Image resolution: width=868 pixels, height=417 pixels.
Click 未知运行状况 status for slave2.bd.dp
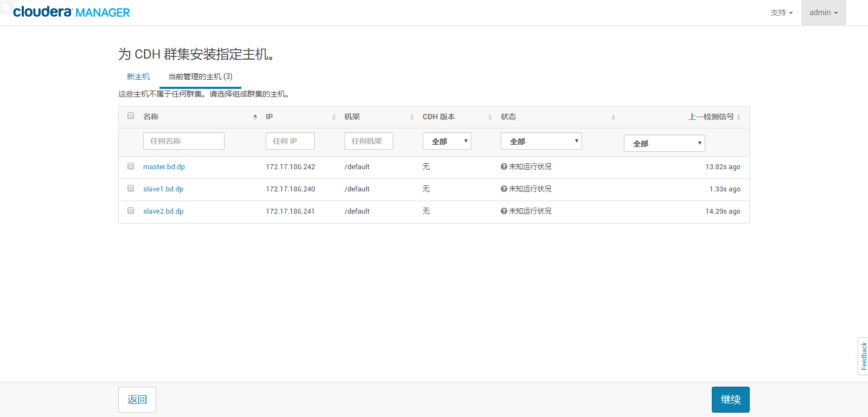[530, 211]
